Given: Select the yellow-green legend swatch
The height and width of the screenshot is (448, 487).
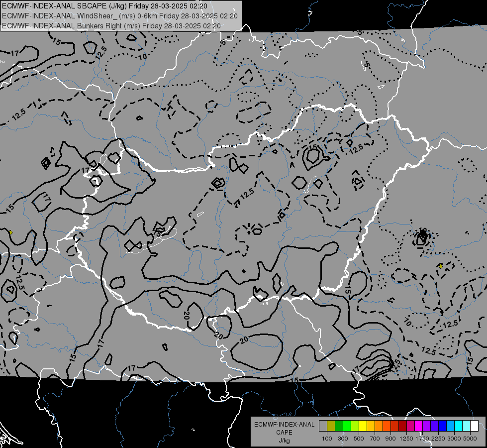Looking at the screenshot, I should coord(355,426).
